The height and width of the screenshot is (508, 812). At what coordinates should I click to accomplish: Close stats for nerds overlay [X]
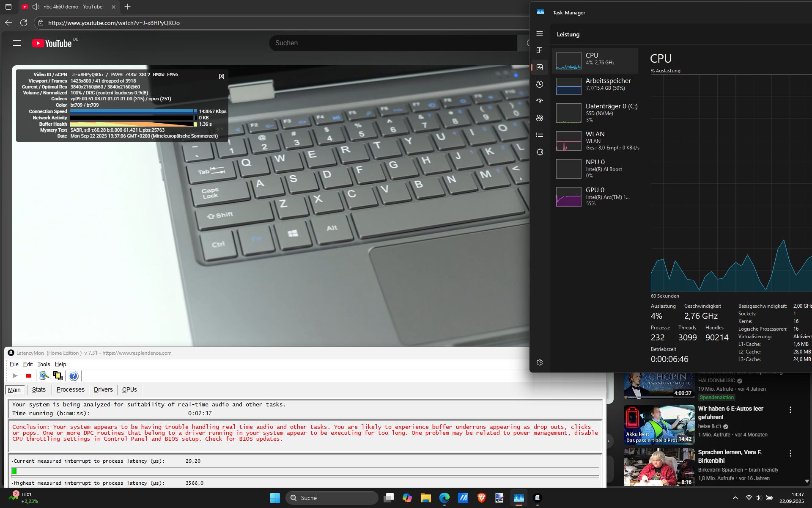[221, 76]
